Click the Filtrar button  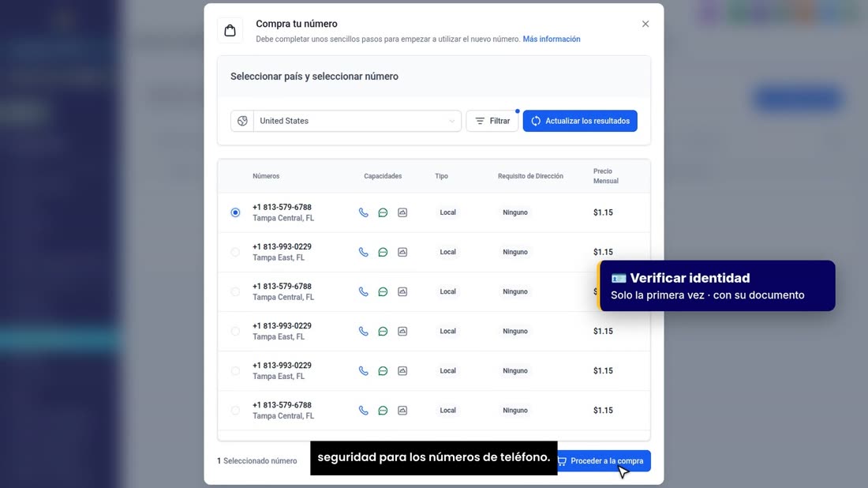click(492, 121)
